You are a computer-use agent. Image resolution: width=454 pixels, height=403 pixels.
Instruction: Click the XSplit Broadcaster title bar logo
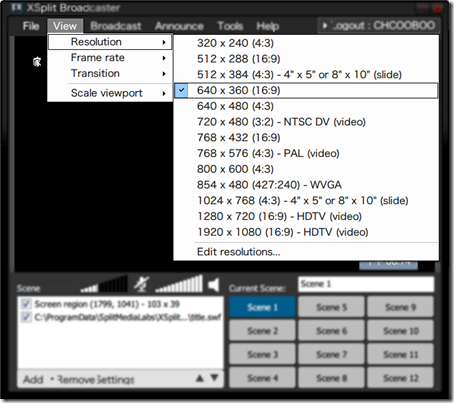(x=16, y=7)
